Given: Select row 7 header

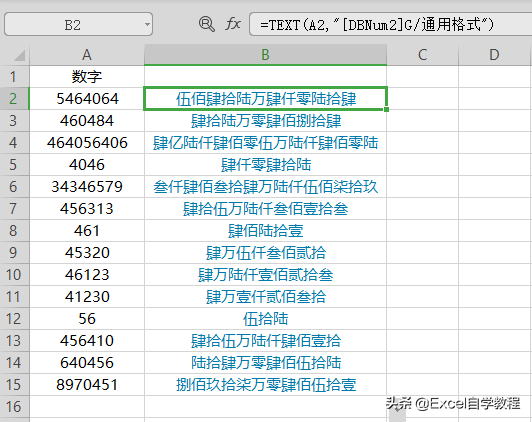Looking at the screenshot, I should (x=14, y=209).
